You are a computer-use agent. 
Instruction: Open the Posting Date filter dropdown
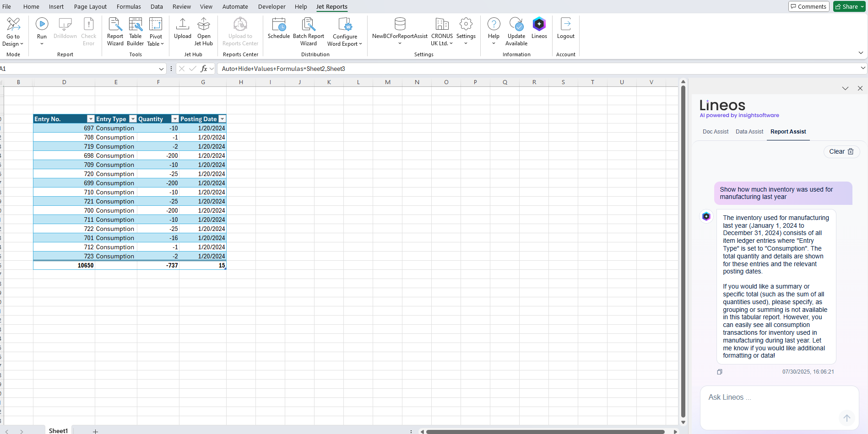tap(222, 119)
